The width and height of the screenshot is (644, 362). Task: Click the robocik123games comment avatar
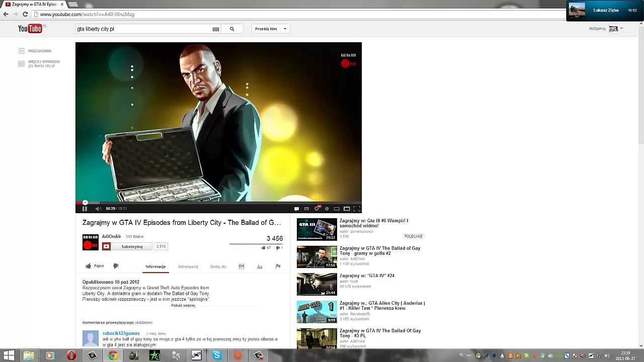pyautogui.click(x=91, y=338)
